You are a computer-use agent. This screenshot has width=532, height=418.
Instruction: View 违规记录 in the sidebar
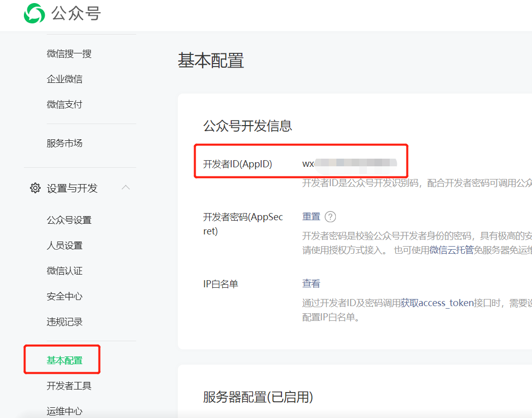tap(65, 322)
